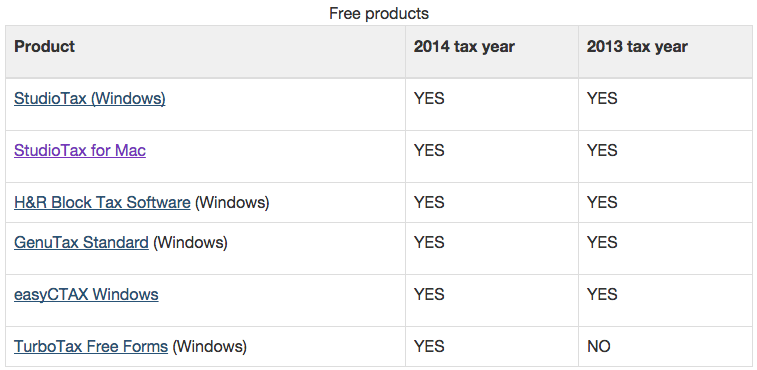This screenshot has width=757, height=370.
Task: Follow the H&R Block Tax Software link
Action: (102, 202)
